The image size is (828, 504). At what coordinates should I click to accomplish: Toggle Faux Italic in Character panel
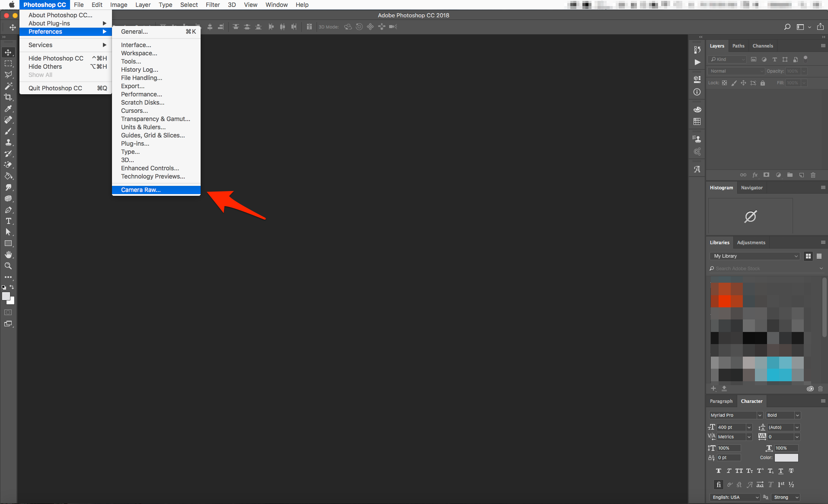tap(729, 471)
